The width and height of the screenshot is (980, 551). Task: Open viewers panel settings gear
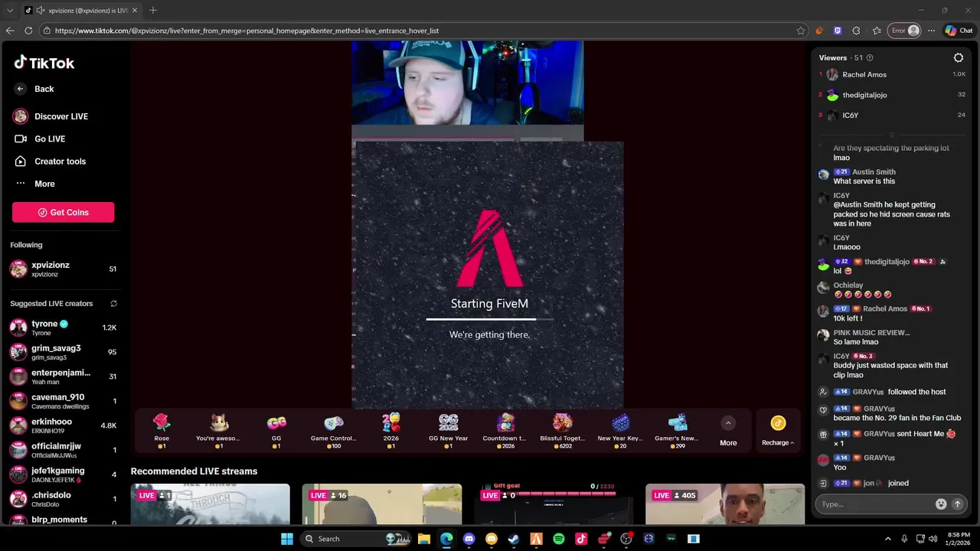(x=958, y=57)
